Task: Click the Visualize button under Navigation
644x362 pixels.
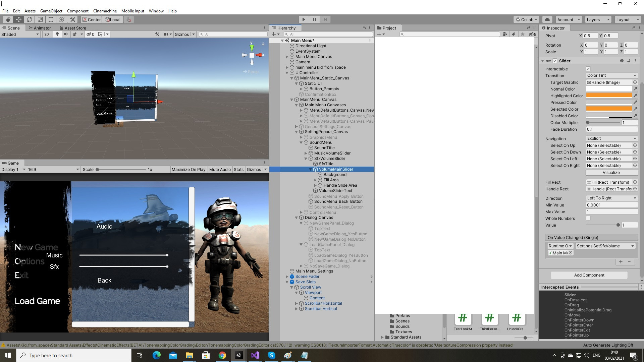Action: (x=611, y=172)
